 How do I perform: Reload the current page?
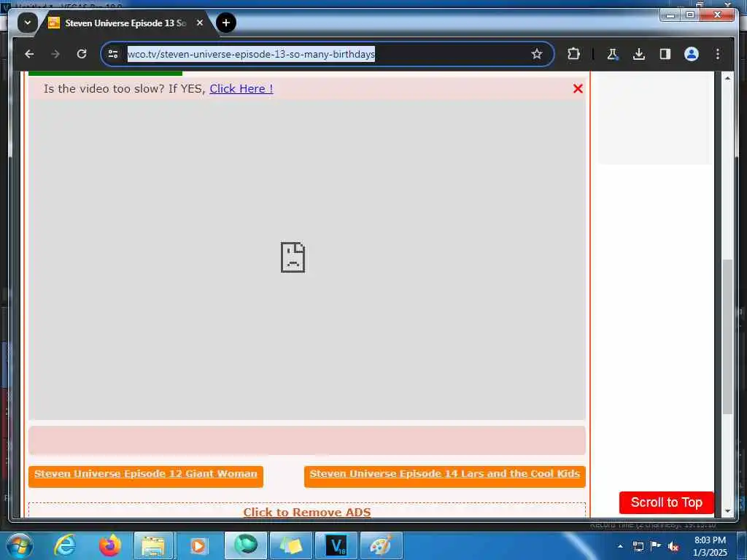(x=82, y=54)
